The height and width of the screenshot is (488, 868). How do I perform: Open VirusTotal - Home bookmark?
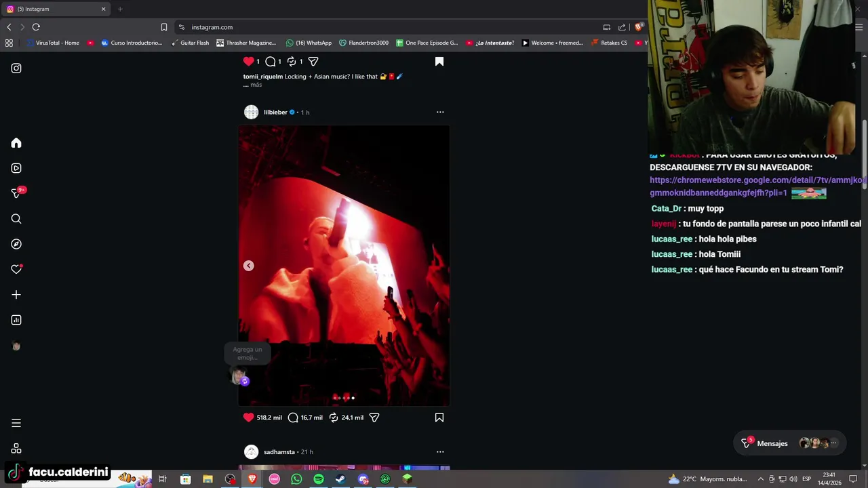click(x=54, y=43)
